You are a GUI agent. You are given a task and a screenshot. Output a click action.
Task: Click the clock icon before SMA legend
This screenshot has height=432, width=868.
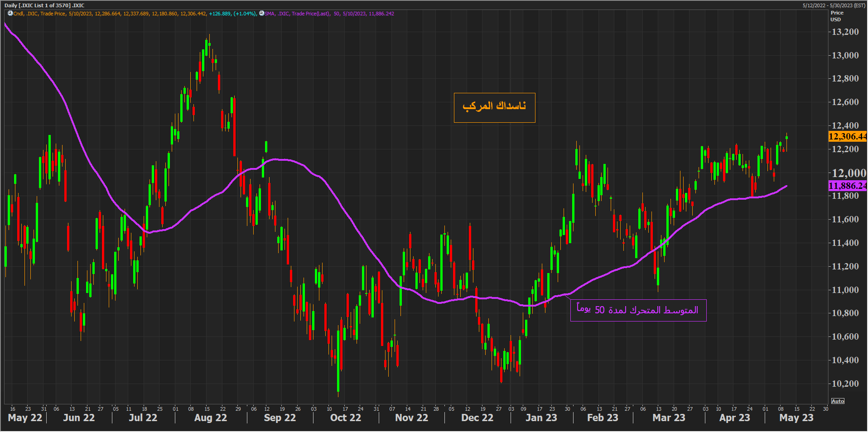(x=261, y=14)
